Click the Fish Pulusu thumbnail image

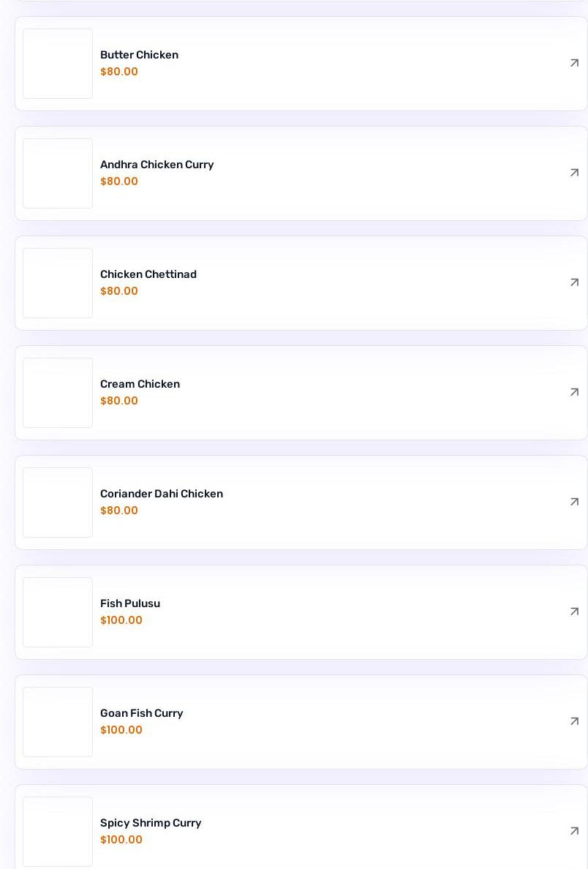coord(58,612)
